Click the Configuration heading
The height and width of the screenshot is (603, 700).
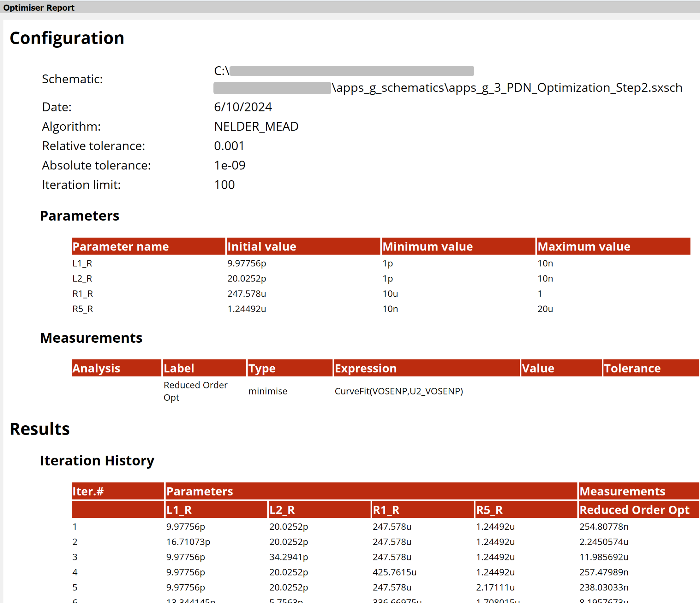point(67,38)
